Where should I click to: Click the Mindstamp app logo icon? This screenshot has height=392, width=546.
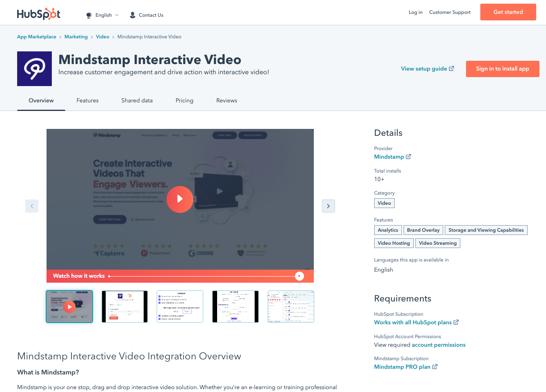[34, 69]
